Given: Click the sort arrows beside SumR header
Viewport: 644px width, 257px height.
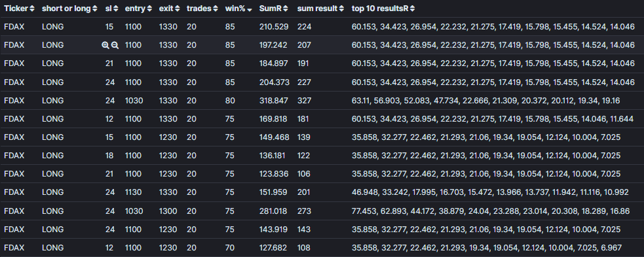Looking at the screenshot, I should [x=286, y=9].
